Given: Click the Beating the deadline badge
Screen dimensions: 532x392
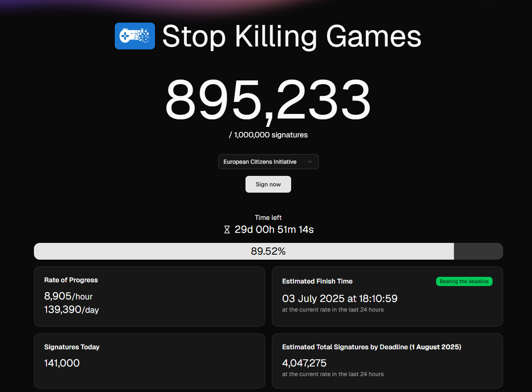Looking at the screenshot, I should tap(464, 281).
